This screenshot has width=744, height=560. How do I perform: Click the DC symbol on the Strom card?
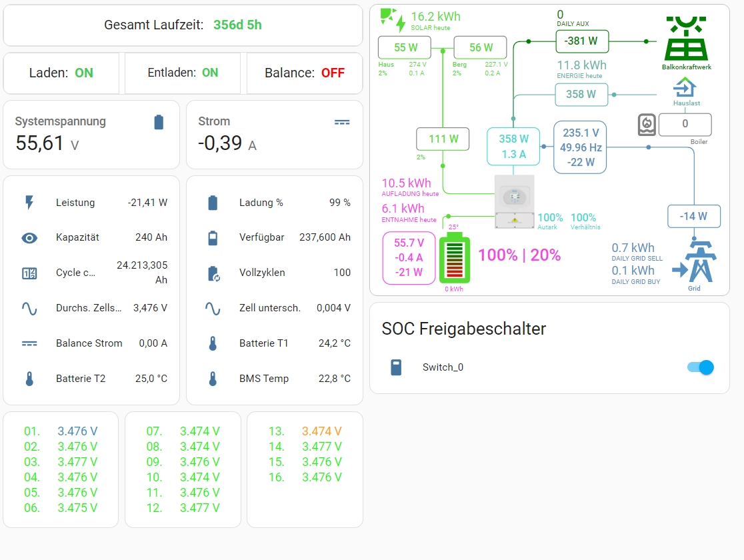click(x=343, y=122)
